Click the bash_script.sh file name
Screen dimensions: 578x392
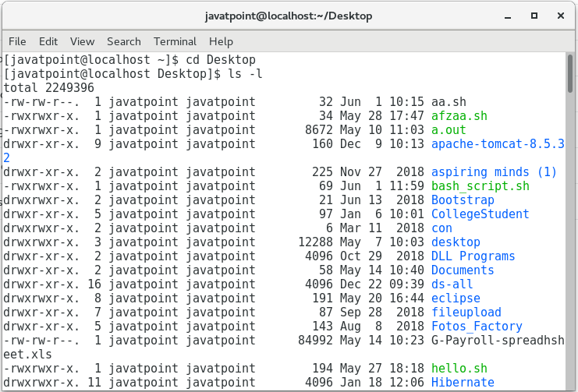(480, 186)
